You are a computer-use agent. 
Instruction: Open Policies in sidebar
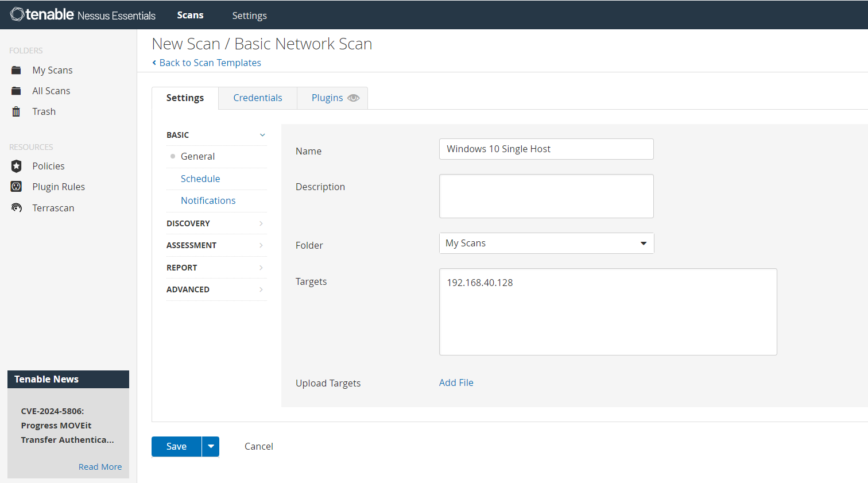[x=48, y=166]
